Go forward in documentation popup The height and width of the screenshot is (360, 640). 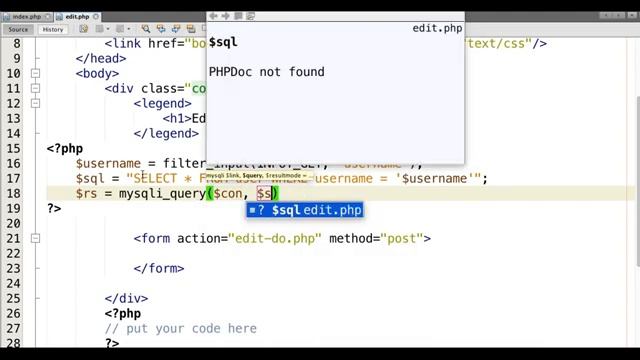226,16
